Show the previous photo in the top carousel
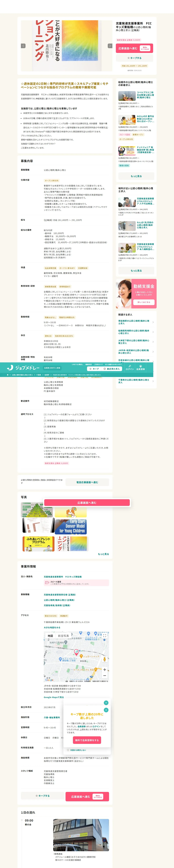174x868 pixels. [x=23, y=46]
